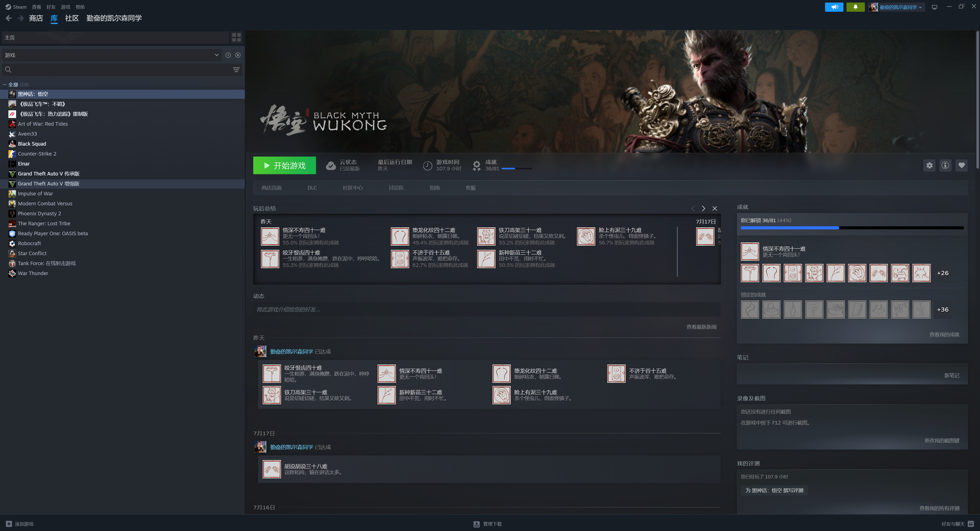980x531 pixels.
Task: Open +36 more locked achievements
Action: [942, 310]
